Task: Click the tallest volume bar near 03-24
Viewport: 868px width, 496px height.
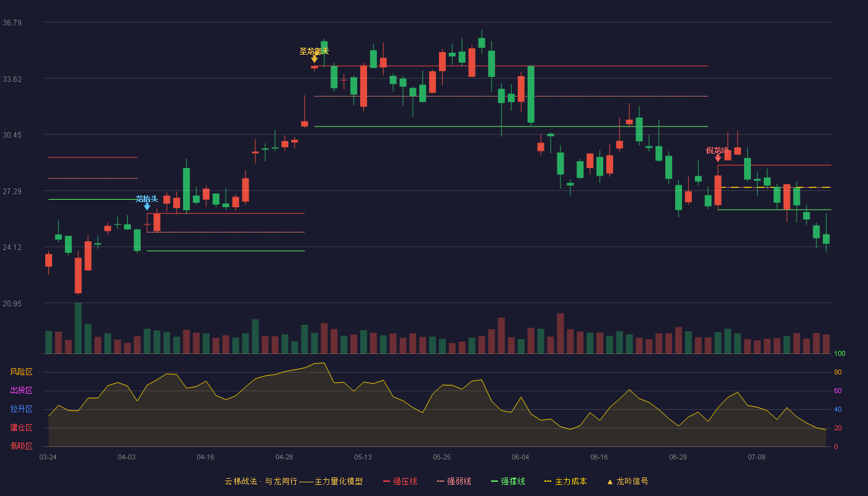Action: [x=78, y=329]
